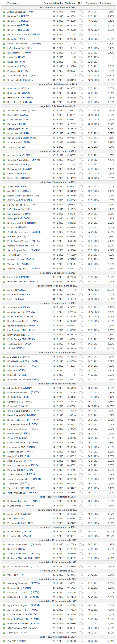Viewport: 117px width, 644px height.
Task: Click the 'sexta-feira, 8 de dezembro de 2023' heading
Action: coord(58,273)
